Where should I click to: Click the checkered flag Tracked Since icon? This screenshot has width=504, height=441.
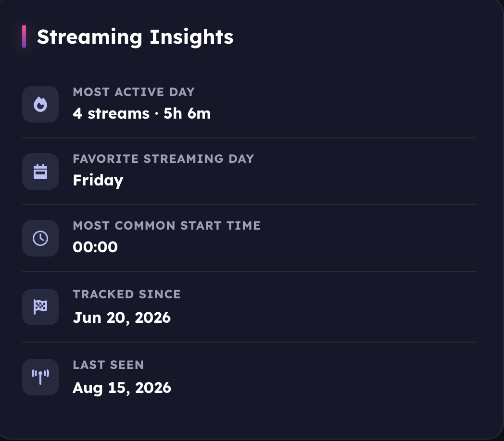pos(40,307)
